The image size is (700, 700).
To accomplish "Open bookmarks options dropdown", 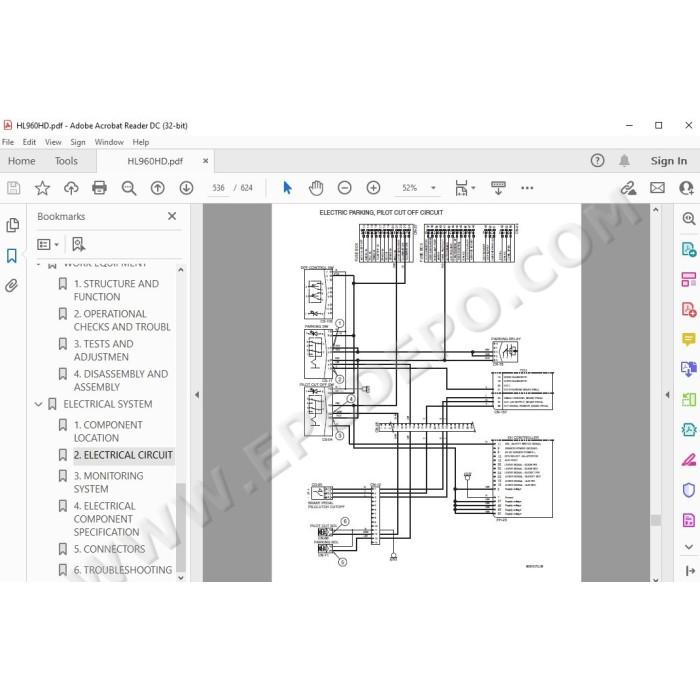I will [48, 244].
